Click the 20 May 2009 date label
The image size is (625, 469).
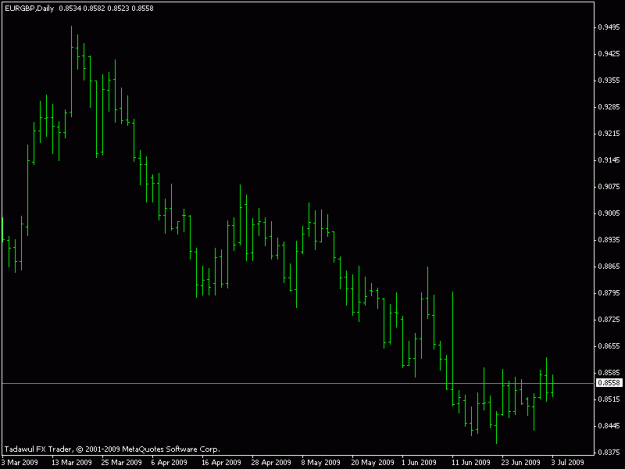[x=373, y=462]
